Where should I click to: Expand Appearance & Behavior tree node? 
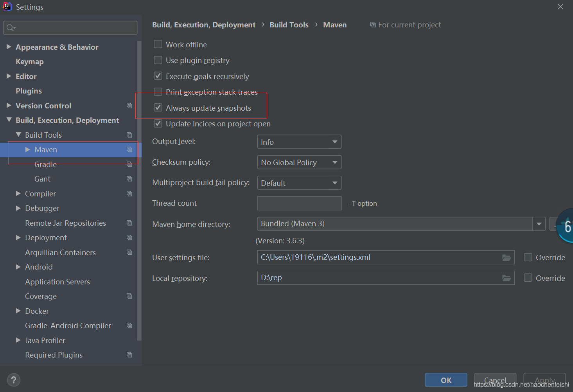click(x=9, y=47)
